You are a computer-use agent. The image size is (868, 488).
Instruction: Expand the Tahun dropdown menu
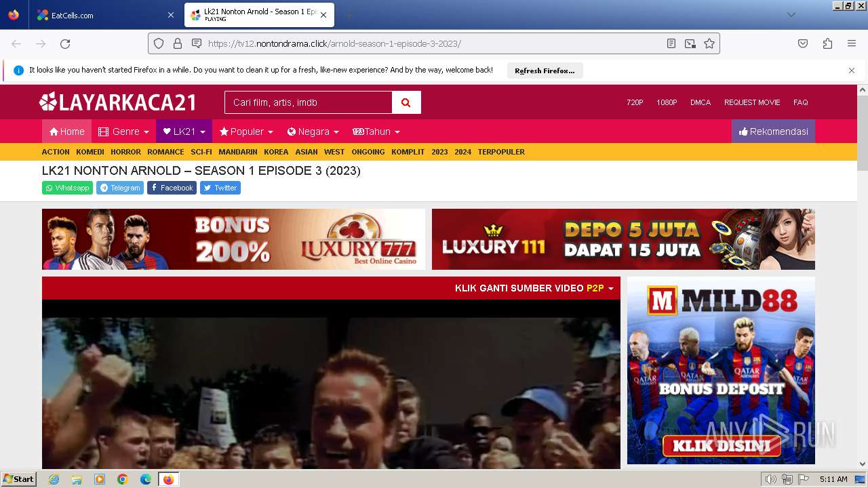pos(376,131)
